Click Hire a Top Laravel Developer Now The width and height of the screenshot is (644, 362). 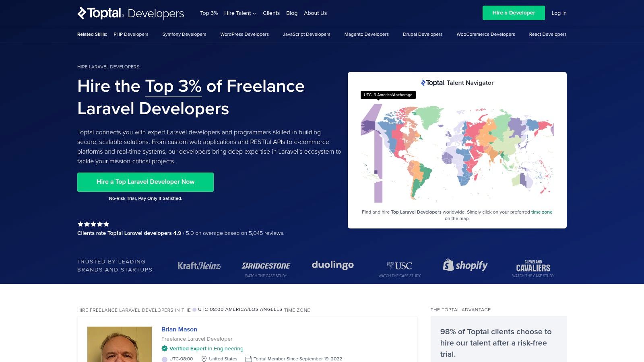click(x=145, y=182)
